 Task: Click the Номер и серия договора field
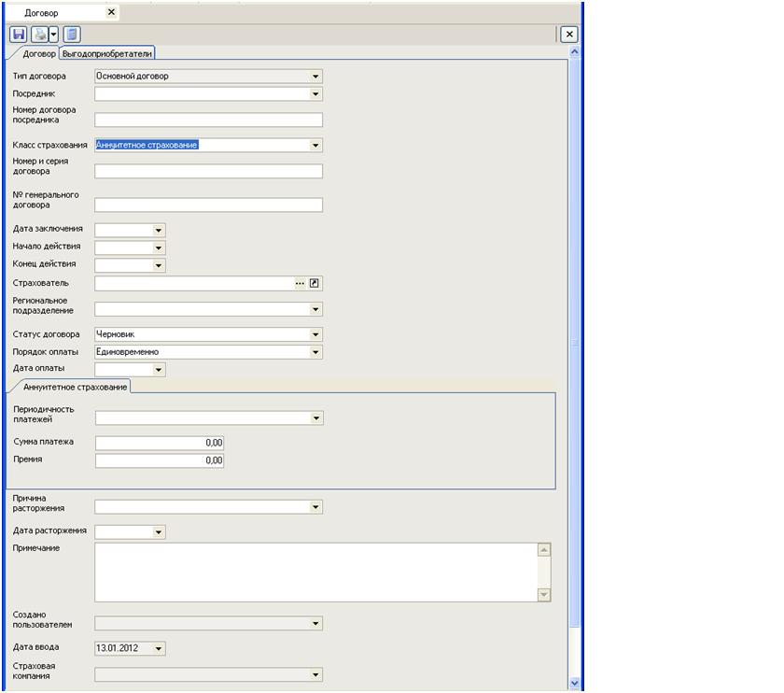coord(208,172)
